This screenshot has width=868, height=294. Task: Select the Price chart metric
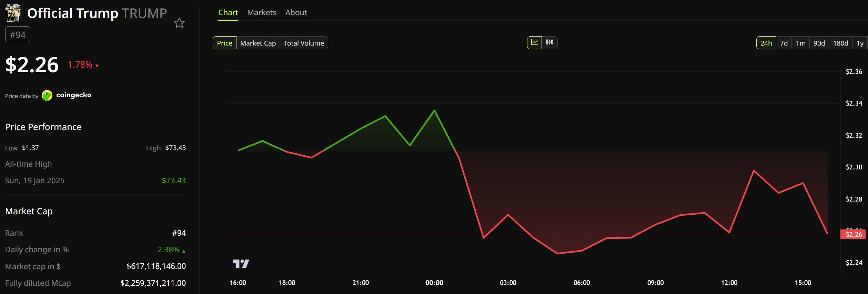click(x=224, y=43)
